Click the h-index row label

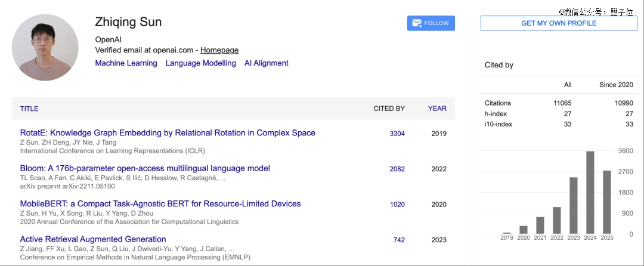[x=496, y=114]
